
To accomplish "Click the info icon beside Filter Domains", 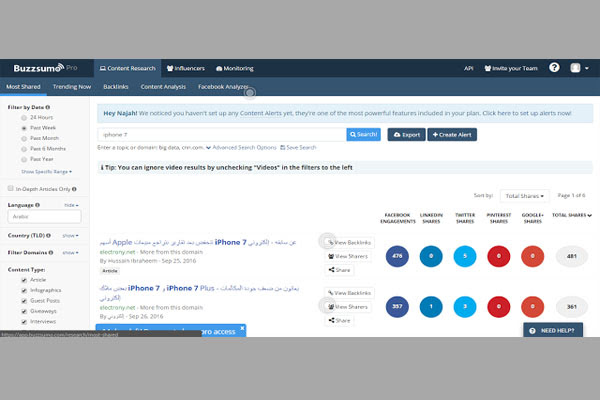I will pos(51,253).
